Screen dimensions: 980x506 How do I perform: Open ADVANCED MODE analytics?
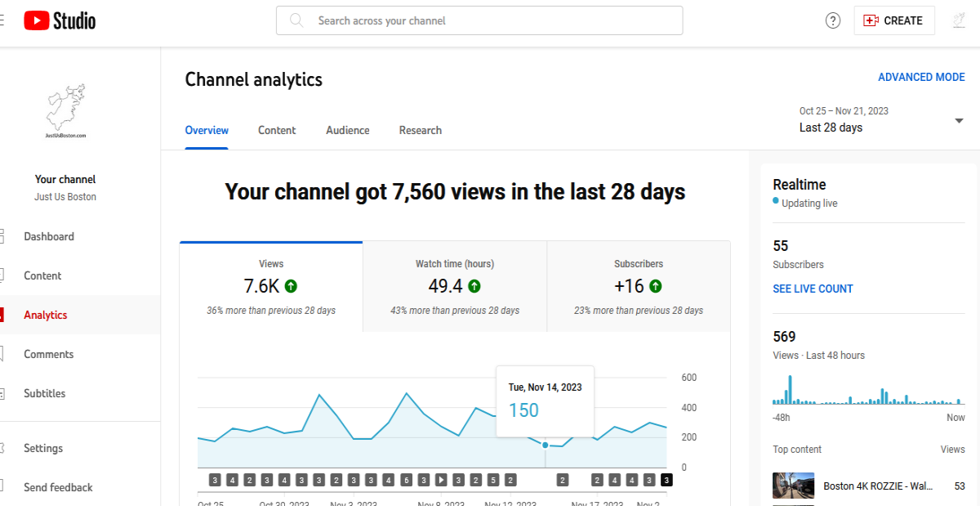(921, 77)
